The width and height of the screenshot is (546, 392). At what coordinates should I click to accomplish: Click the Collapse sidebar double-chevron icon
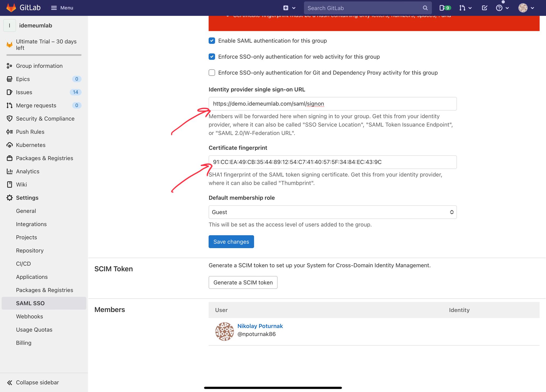click(x=10, y=382)
